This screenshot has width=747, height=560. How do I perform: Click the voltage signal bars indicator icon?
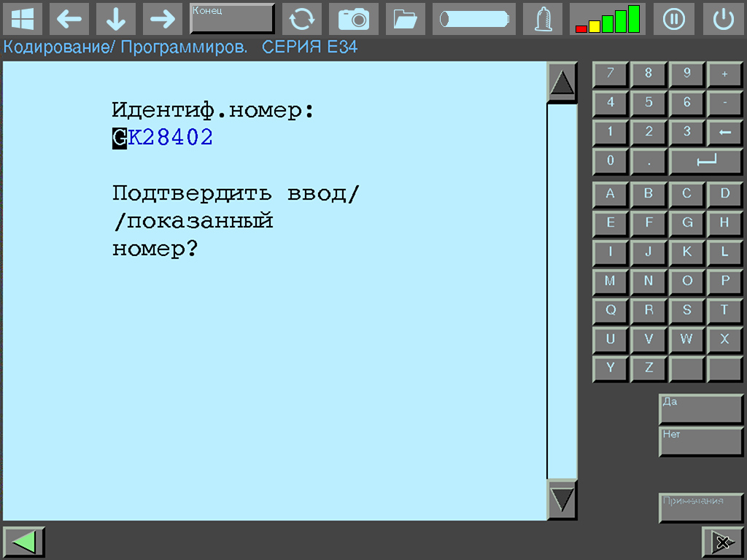(607, 19)
